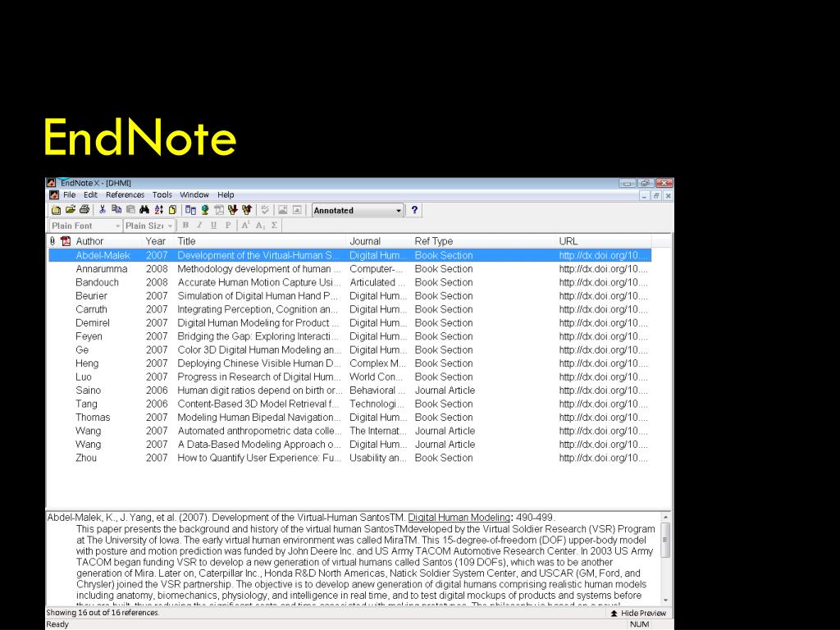840x630 pixels.
Task: Click the 'Digital Human Modeling' underlined text in preview
Action: tap(459, 518)
